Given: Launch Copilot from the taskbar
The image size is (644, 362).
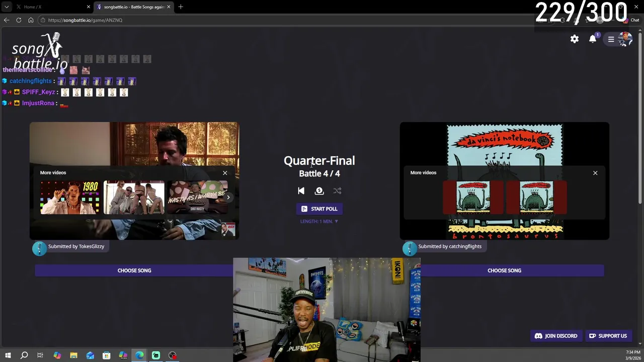Looking at the screenshot, I should pos(57,355).
